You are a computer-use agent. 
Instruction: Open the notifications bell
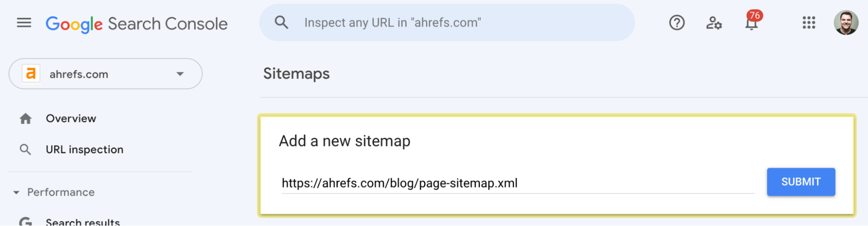click(752, 23)
